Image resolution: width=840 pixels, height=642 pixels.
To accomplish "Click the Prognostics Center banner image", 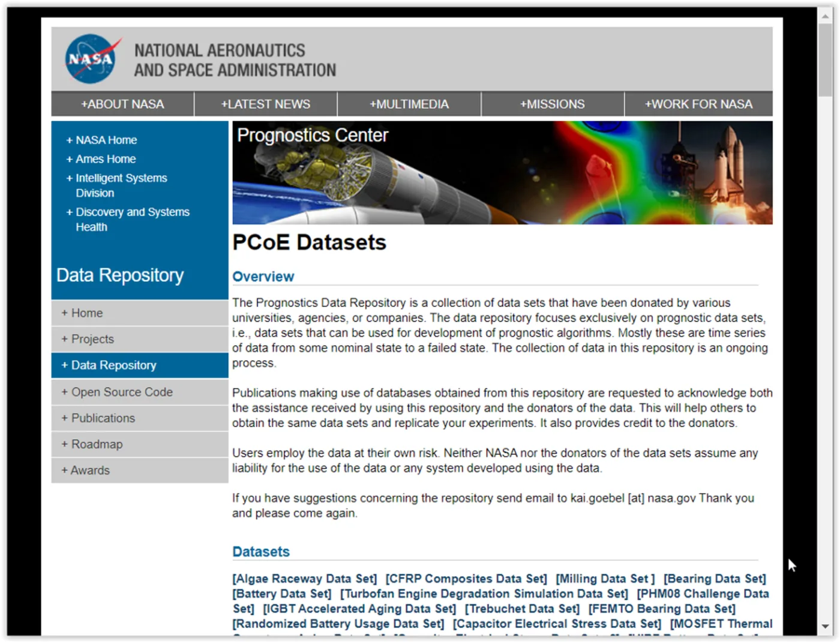I will [502, 173].
